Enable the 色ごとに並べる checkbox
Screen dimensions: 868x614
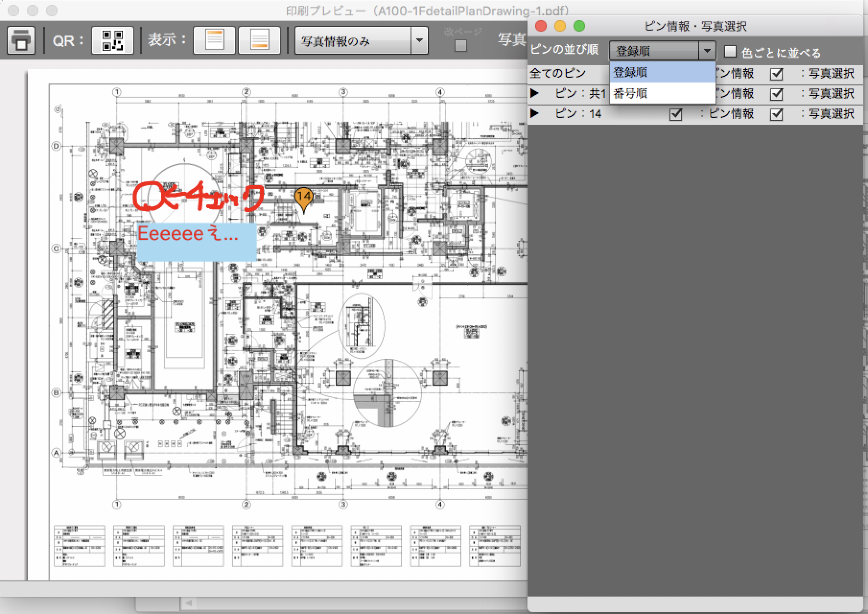(730, 51)
